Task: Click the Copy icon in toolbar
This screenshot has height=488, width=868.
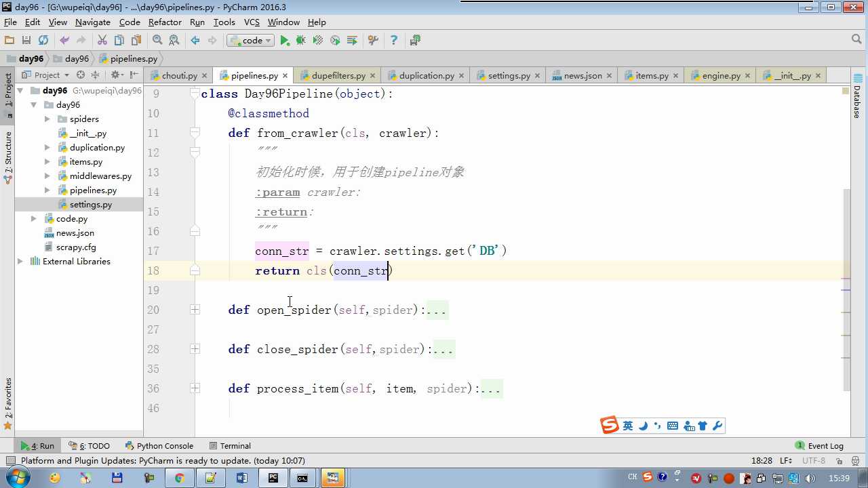Action: 119,41
